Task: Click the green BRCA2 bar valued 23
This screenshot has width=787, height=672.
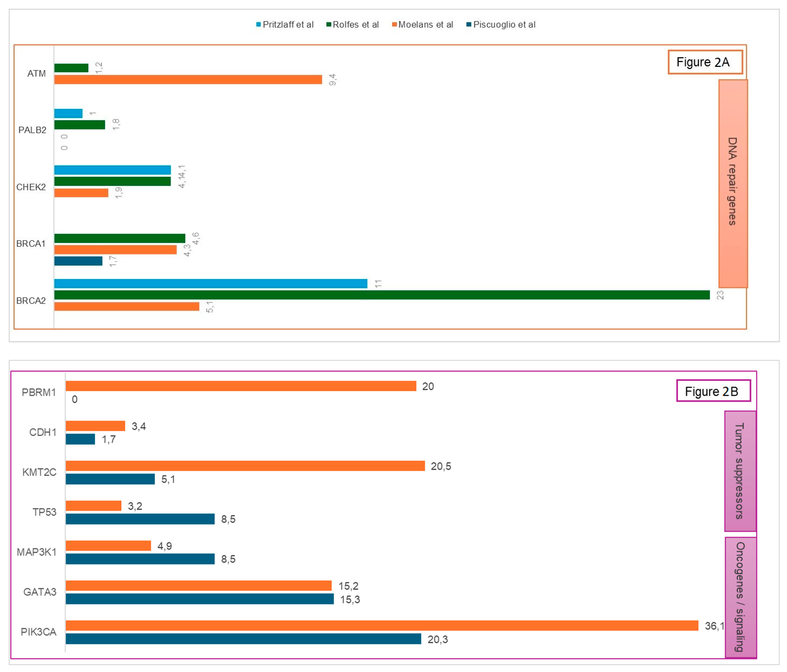Action: coord(382,295)
